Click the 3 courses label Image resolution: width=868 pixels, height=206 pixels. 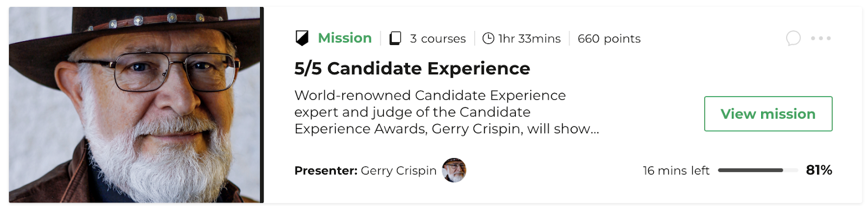(x=438, y=38)
